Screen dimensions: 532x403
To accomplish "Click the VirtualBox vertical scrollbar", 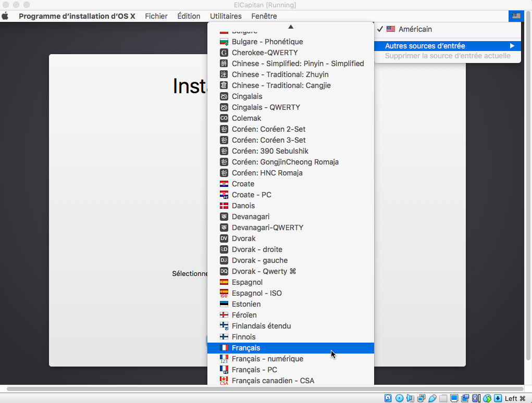I will tap(528, 185).
